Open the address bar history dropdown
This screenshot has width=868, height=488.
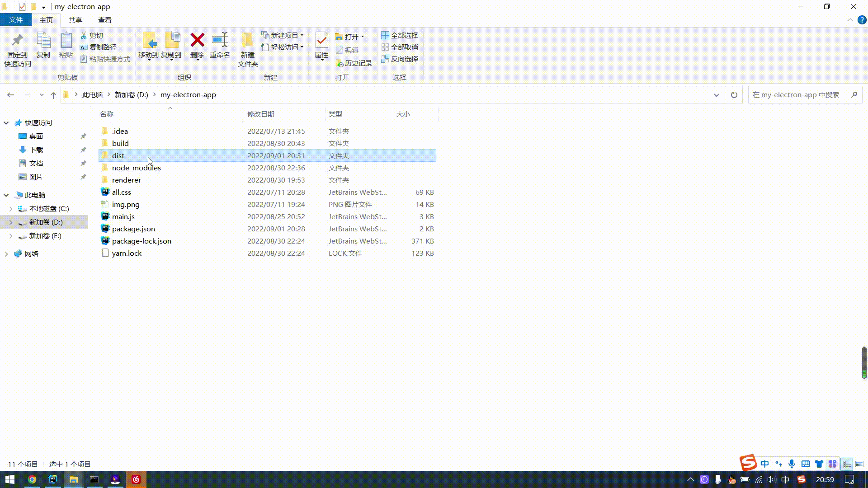716,95
